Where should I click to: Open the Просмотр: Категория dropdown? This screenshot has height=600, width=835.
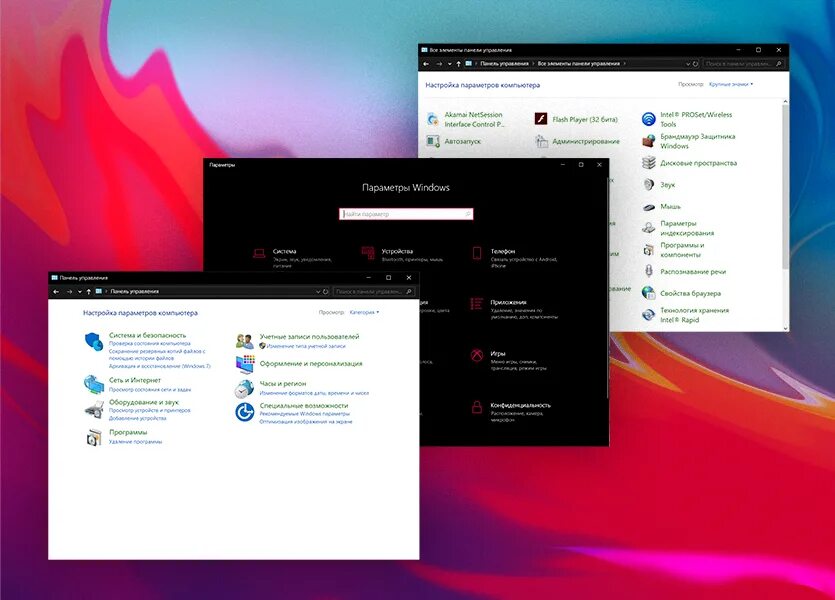364,313
